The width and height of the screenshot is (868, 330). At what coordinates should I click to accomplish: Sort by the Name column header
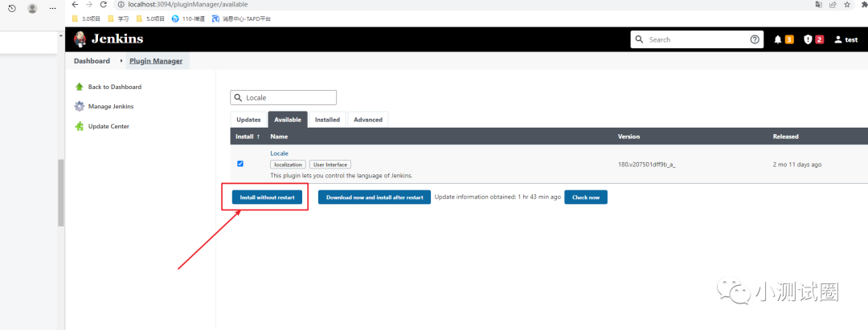[x=279, y=136]
